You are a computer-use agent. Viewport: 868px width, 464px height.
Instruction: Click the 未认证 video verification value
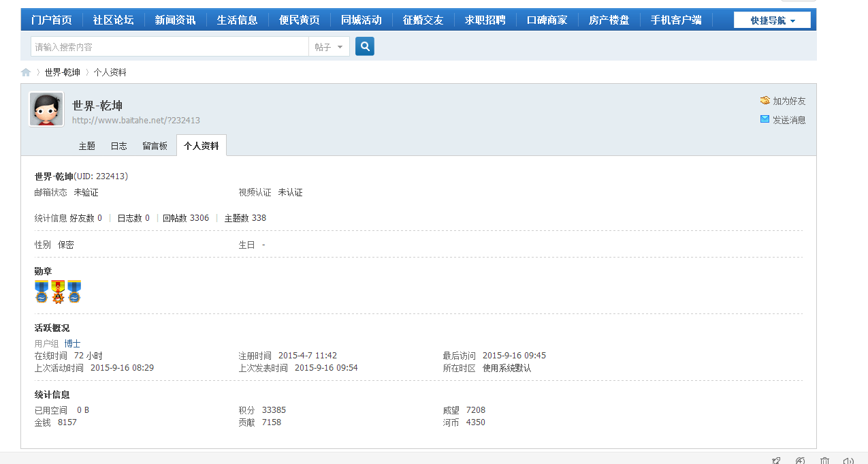pyautogui.click(x=290, y=193)
